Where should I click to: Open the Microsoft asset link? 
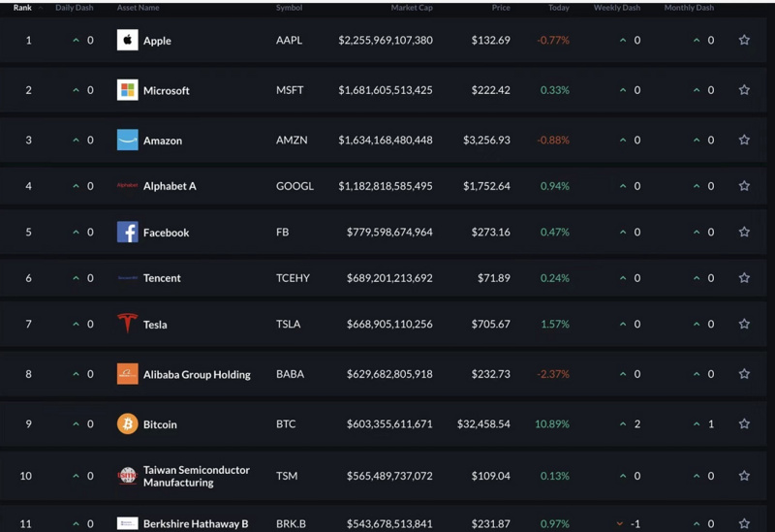(x=166, y=90)
